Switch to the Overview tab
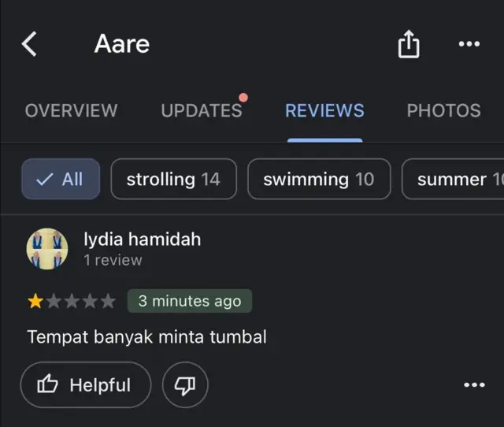The image size is (504, 427). click(x=71, y=111)
